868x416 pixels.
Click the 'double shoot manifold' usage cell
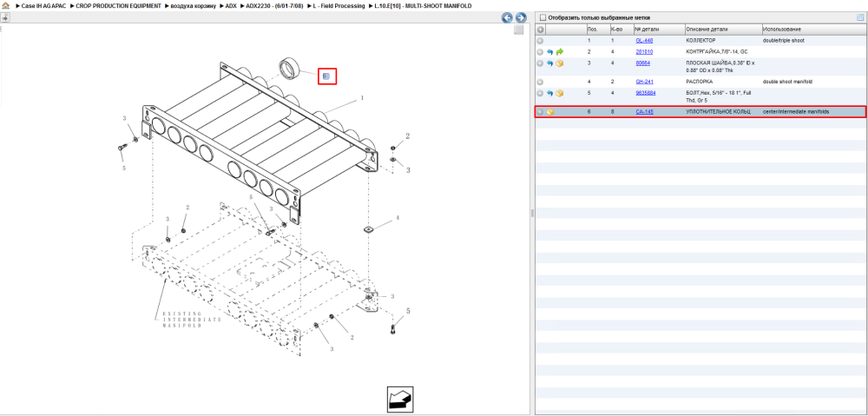[788, 82]
